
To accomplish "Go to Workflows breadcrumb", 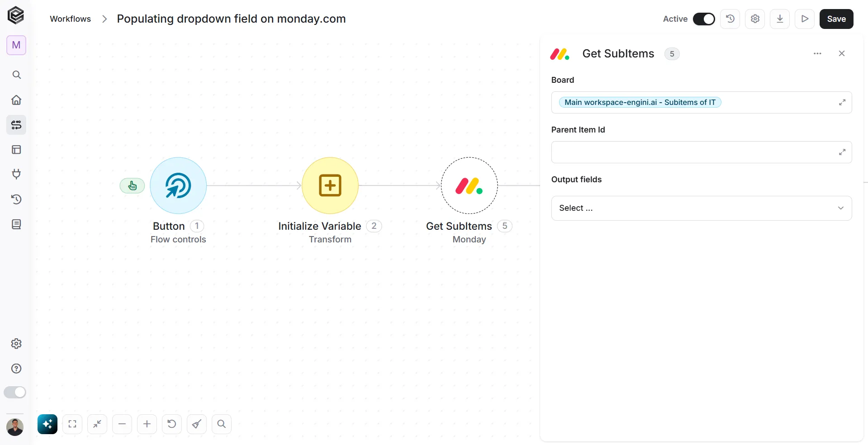I will (x=70, y=19).
